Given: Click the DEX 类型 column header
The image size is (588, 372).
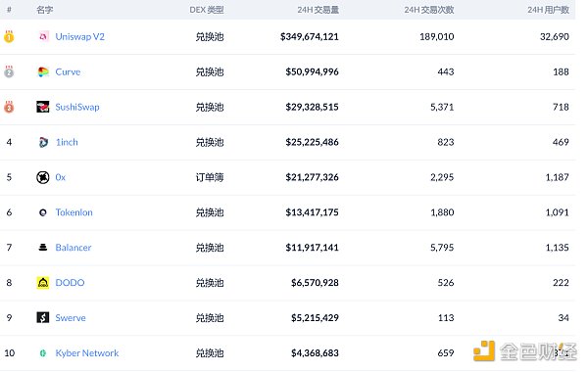Looking at the screenshot, I should pos(207,10).
